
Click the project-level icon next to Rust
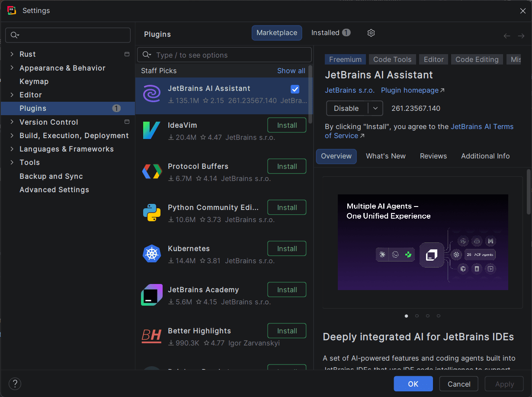[x=127, y=54]
